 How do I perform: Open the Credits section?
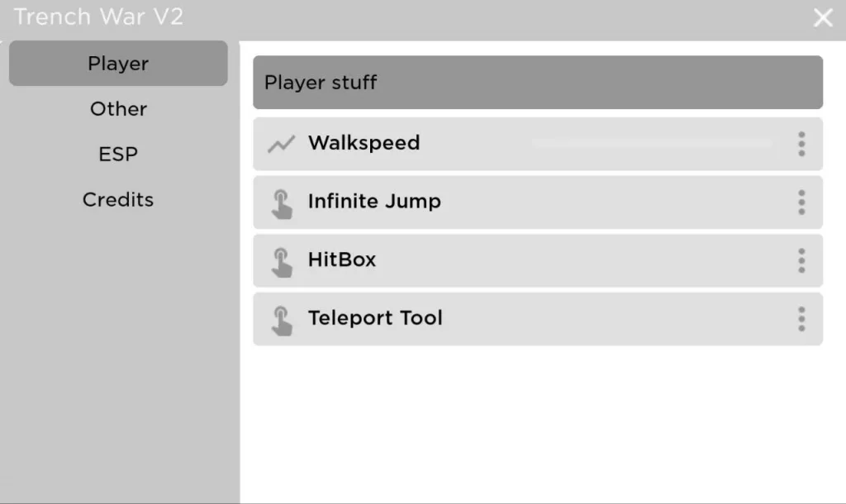117,199
